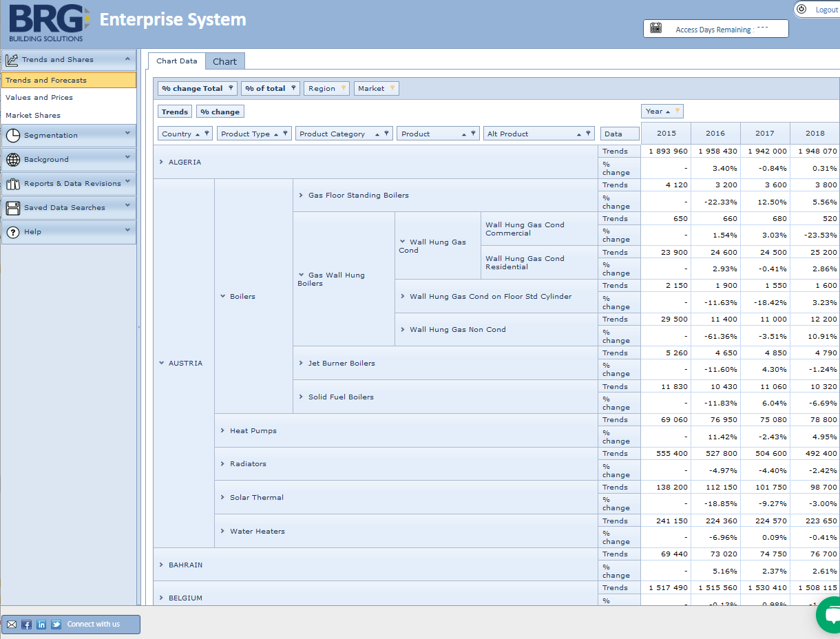Viewport: 840px width, 639px height.
Task: Expand the ALGERIA row
Action: pos(161,163)
